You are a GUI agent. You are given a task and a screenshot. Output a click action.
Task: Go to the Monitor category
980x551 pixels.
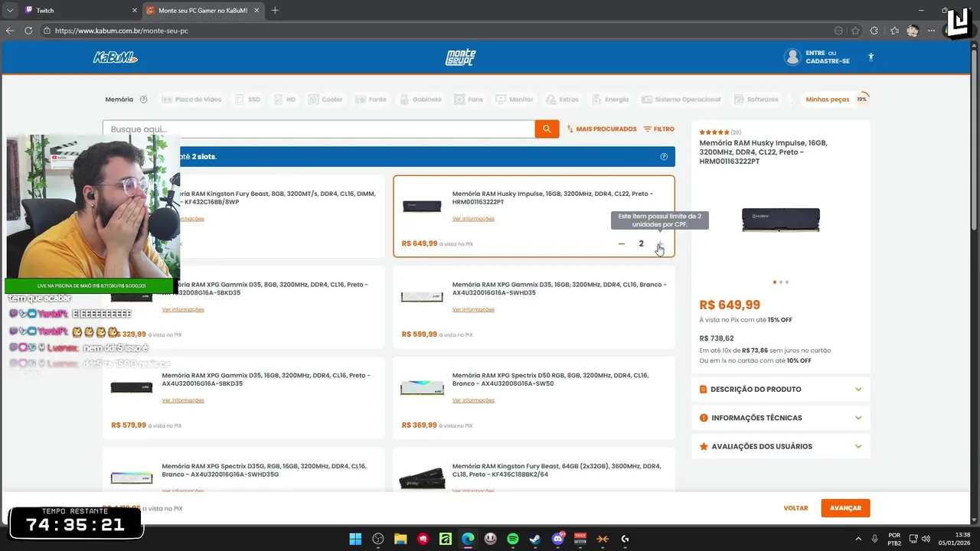tap(514, 99)
